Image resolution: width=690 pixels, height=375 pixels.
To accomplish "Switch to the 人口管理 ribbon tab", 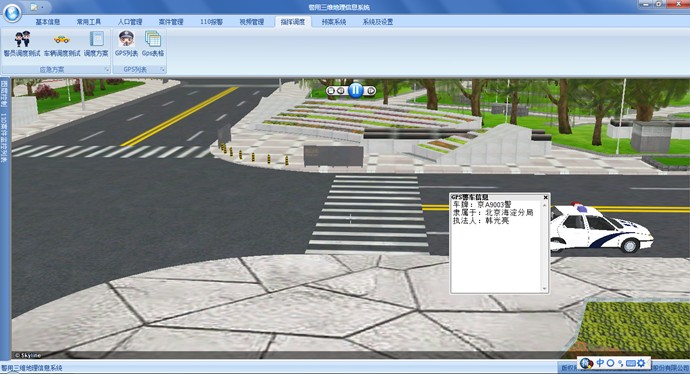I will (130, 22).
